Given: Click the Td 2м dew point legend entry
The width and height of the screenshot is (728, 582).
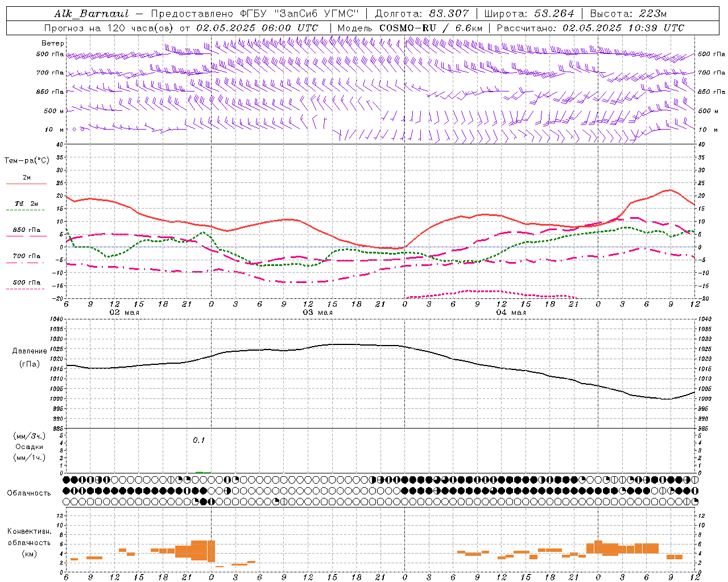Looking at the screenshot, I should 27,203.
